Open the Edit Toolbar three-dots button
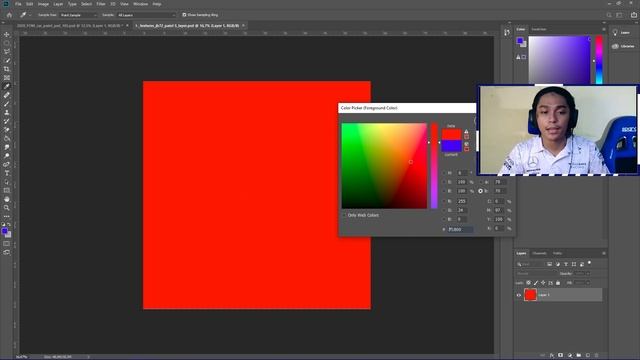640x360 pixels. coord(7,216)
